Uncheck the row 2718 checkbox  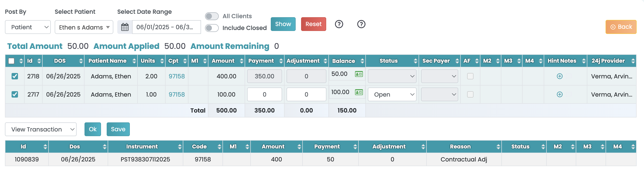tap(15, 76)
